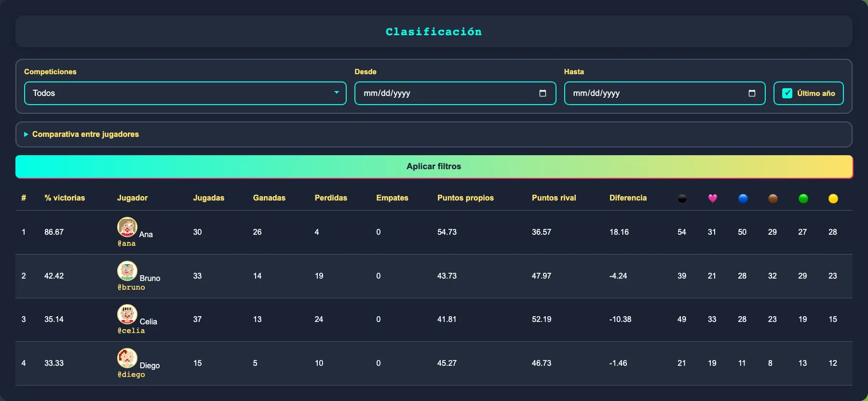The image size is (868, 401).
Task: Click the pink heart column icon
Action: (713, 199)
